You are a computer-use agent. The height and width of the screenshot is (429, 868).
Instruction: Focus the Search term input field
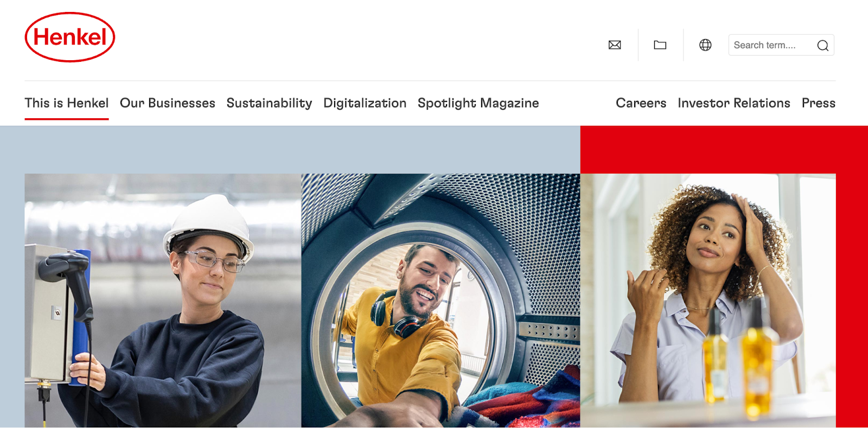tap(771, 45)
